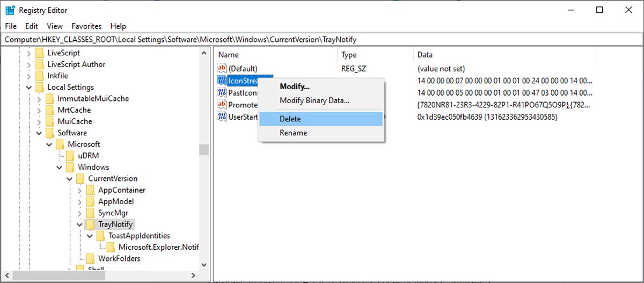Screen dimensions: 644x283
Task: Collapse the Local Settings tree node
Action: [29, 88]
